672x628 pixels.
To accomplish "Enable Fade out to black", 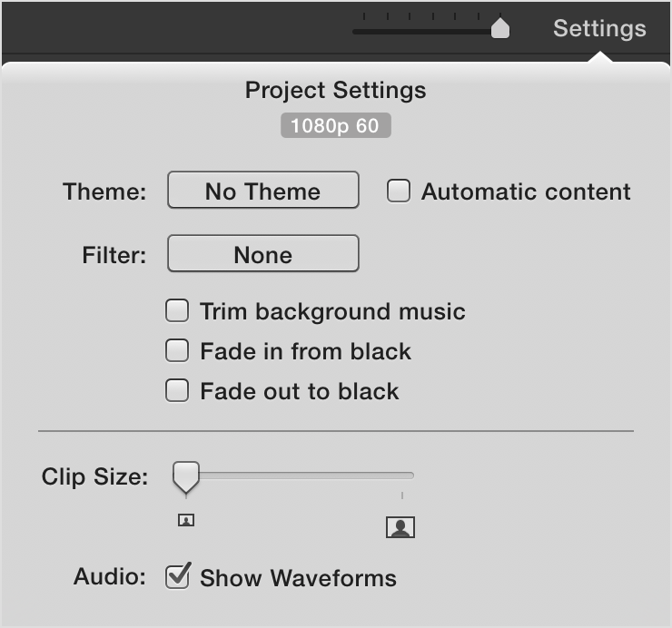I will tap(177, 391).
